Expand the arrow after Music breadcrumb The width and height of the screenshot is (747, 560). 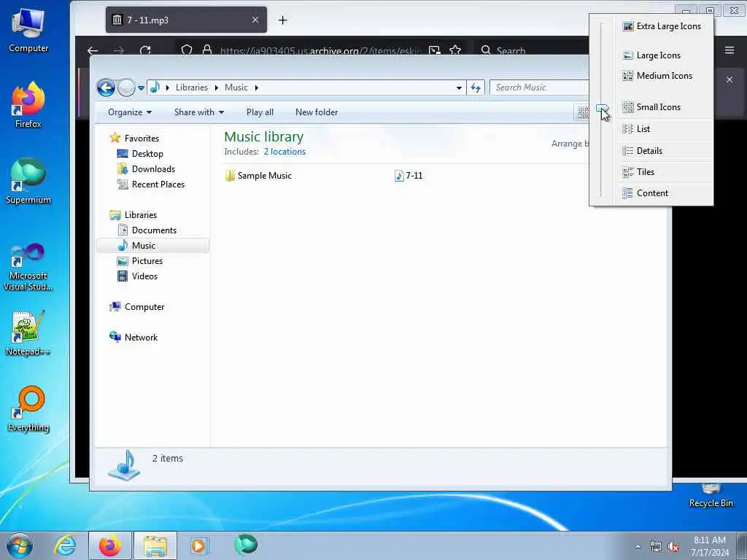pos(256,87)
